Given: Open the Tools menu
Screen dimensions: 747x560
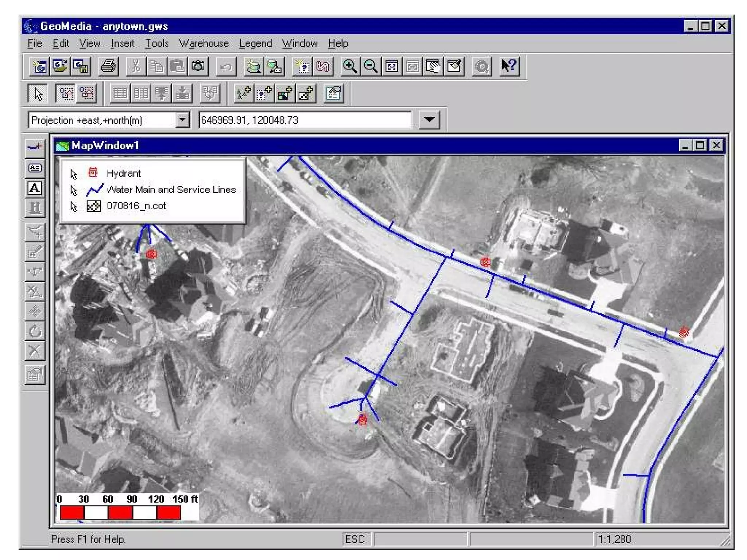Looking at the screenshot, I should [157, 43].
